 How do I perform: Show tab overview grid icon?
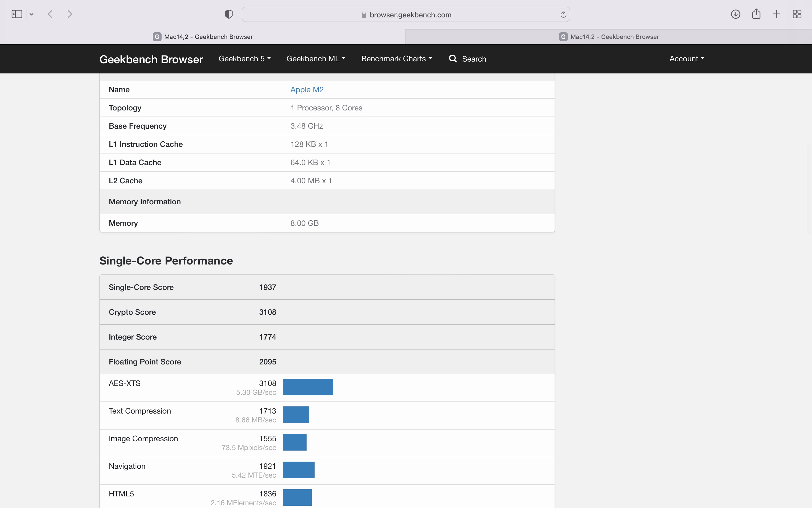click(x=797, y=14)
